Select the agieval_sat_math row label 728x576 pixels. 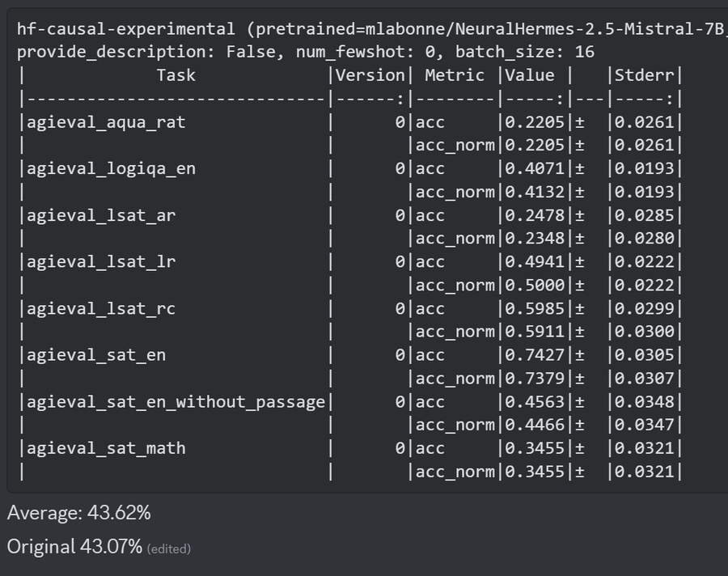click(106, 448)
